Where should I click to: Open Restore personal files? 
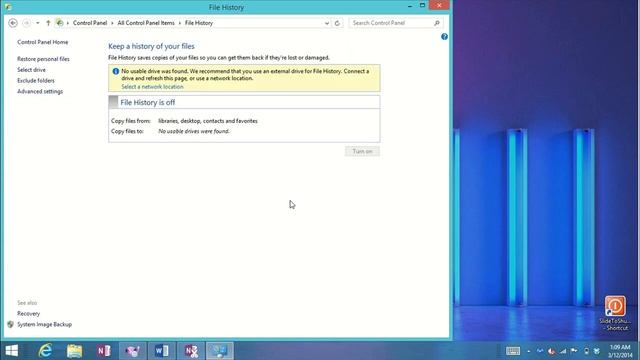tap(43, 59)
